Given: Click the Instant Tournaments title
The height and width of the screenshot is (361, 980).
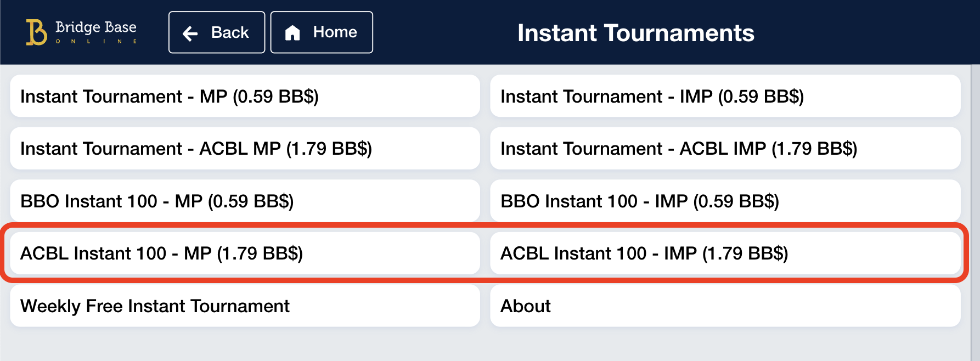Looking at the screenshot, I should point(637,33).
